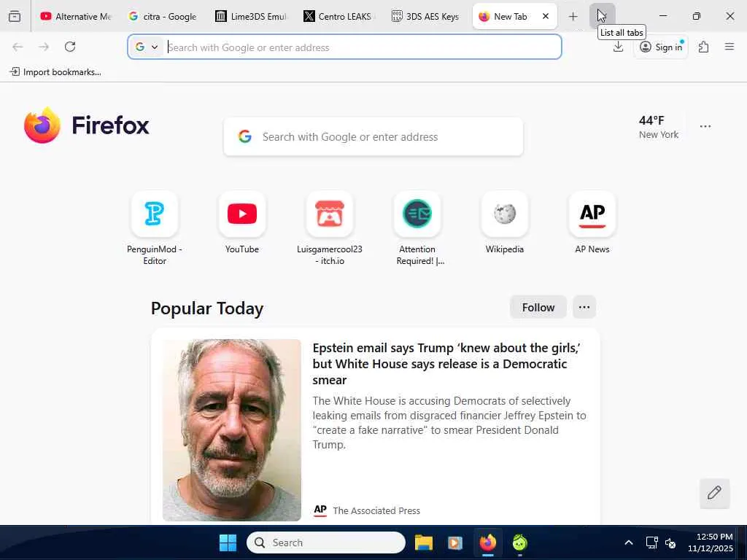Click the customize pencil icon
747x560 pixels.
coord(714,493)
